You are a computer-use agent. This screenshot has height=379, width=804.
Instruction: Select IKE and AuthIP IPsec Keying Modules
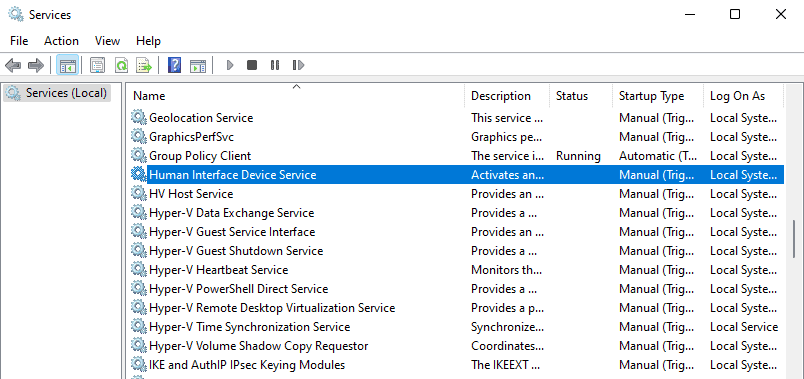[247, 365]
